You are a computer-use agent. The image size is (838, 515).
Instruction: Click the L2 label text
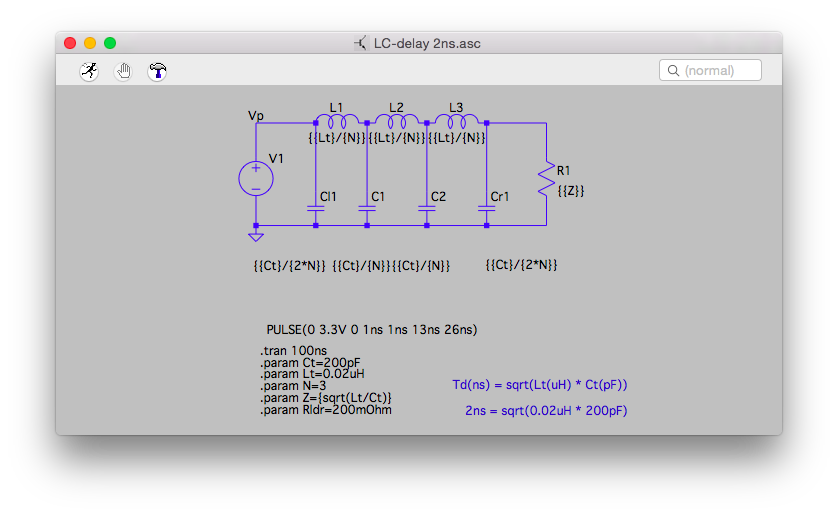[396, 107]
